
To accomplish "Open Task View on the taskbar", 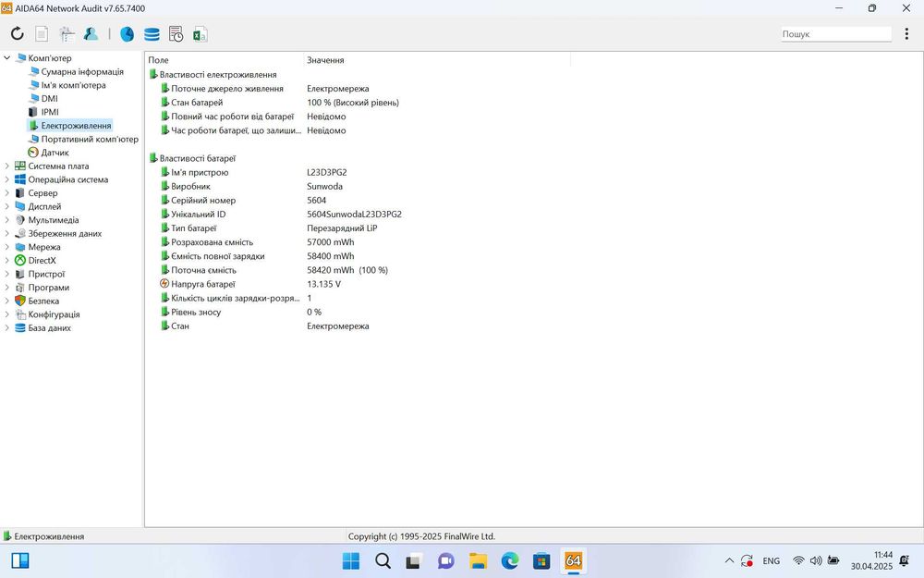I will pyautogui.click(x=414, y=561).
